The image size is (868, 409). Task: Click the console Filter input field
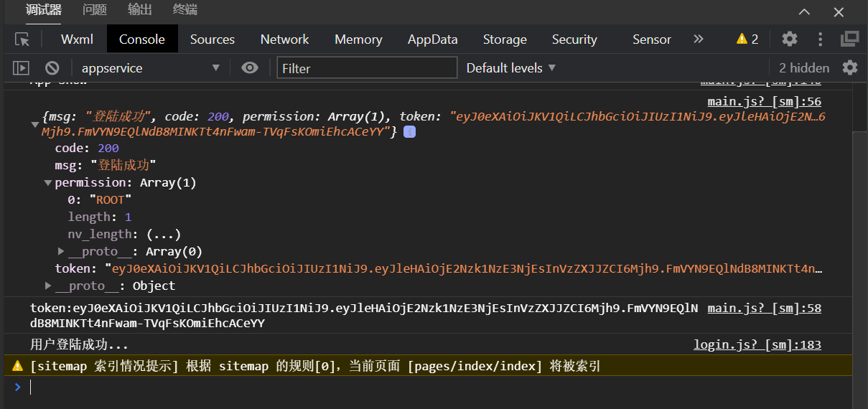pos(367,68)
